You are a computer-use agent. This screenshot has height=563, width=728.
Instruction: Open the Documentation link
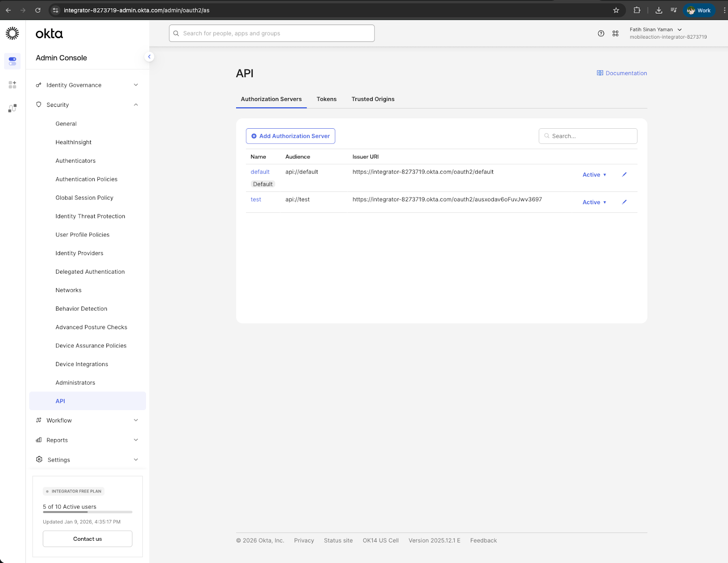[622, 73]
